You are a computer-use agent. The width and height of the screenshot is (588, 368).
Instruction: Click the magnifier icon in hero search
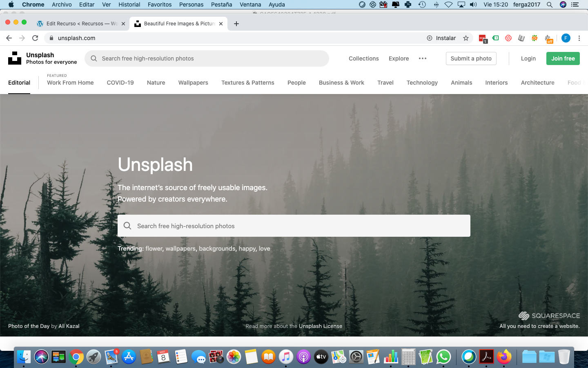127,226
